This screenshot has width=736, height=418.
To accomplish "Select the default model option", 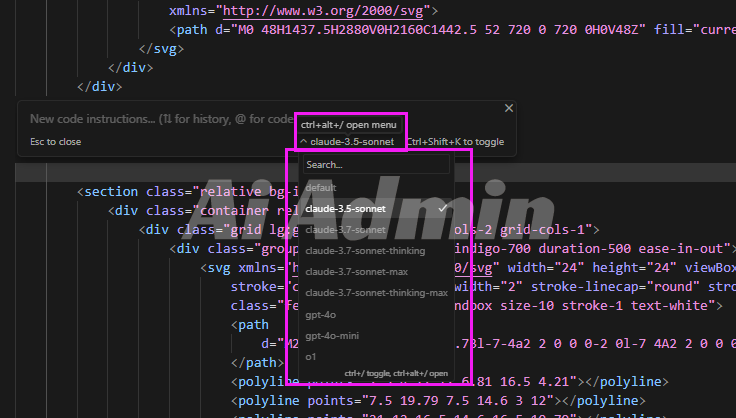I will pos(376,188).
